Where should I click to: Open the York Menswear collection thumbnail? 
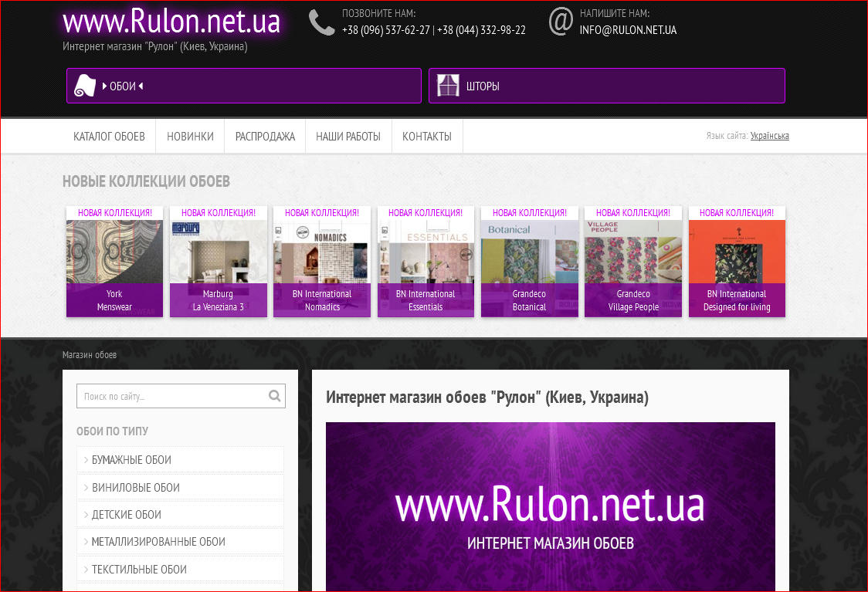[114, 262]
